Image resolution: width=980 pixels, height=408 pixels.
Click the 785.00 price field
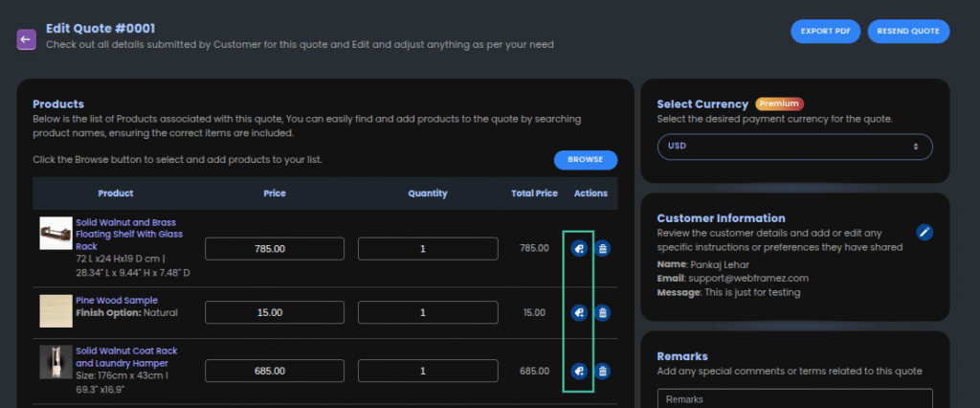pos(270,249)
